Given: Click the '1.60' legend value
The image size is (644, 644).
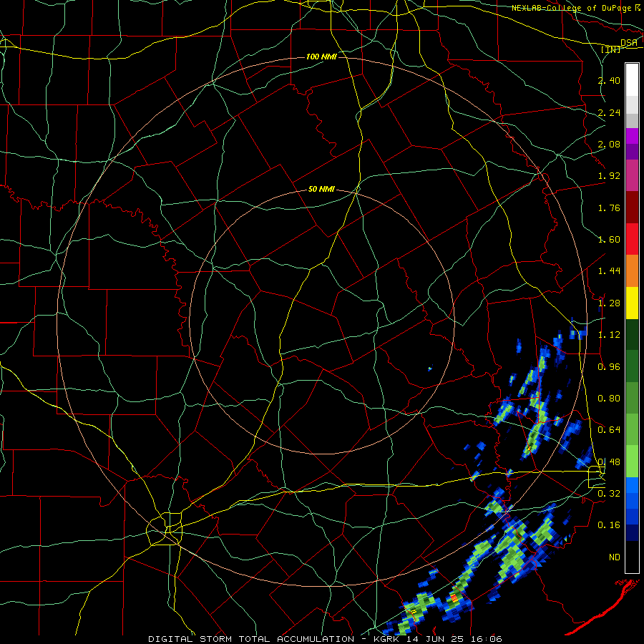Looking at the screenshot, I should (x=609, y=240).
